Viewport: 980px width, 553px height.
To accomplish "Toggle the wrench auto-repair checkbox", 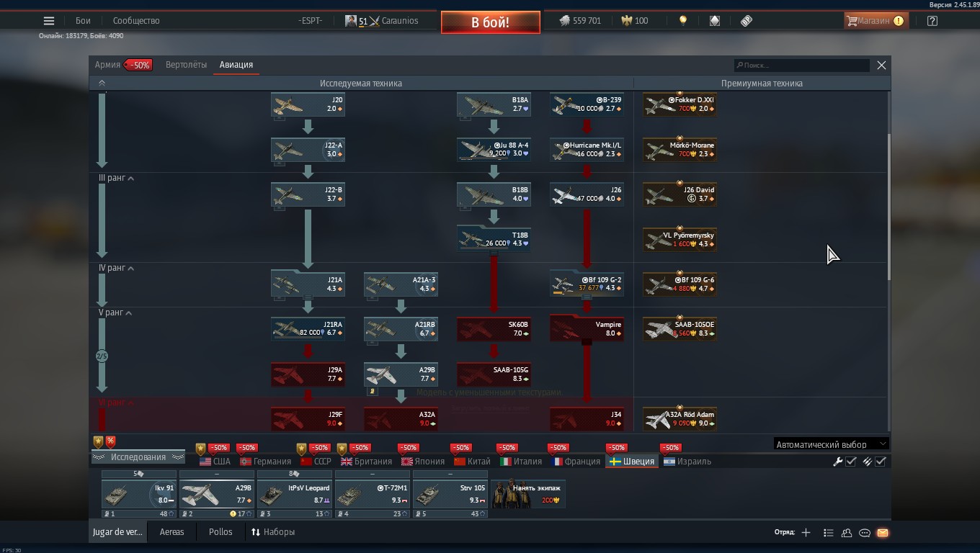I will pos(850,462).
